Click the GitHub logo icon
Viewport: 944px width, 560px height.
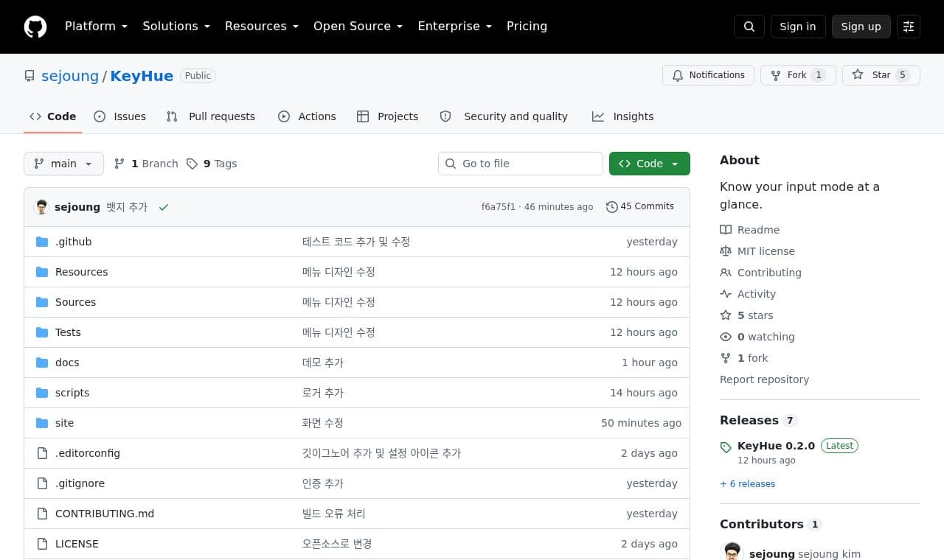[35, 27]
